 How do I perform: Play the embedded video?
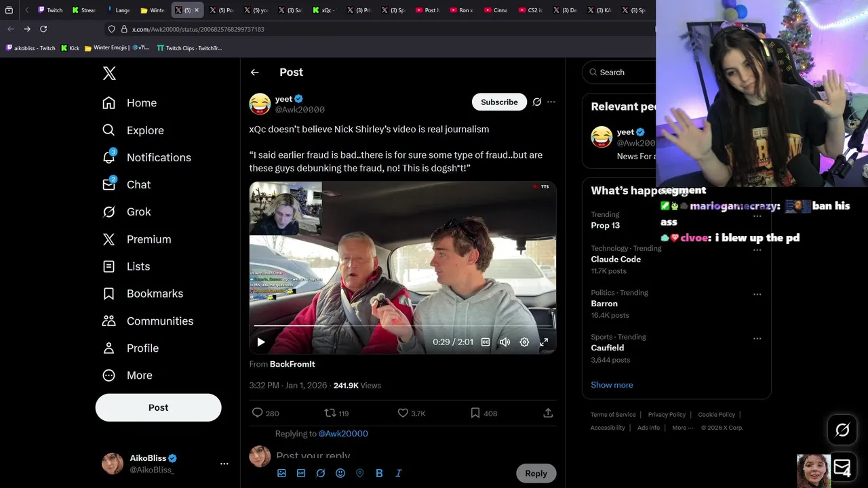261,342
